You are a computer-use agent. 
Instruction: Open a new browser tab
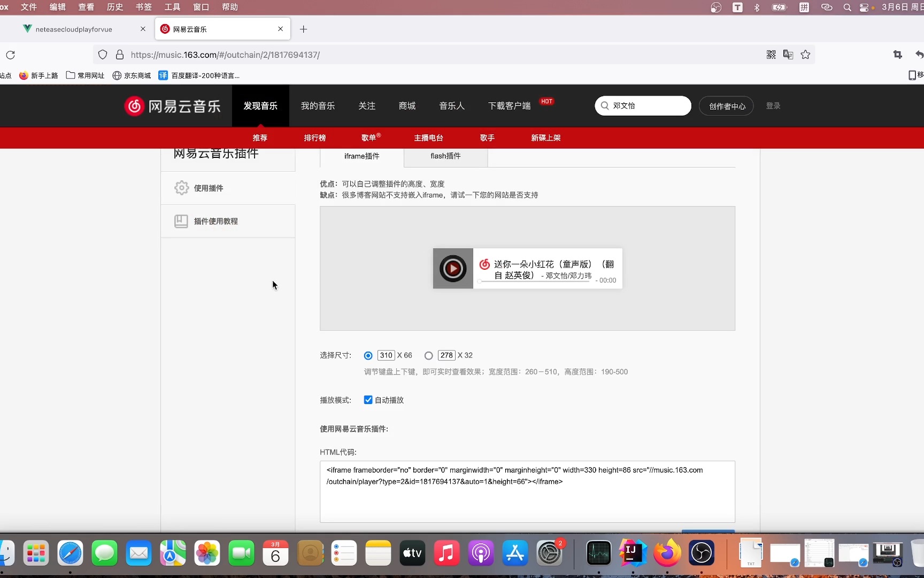pyautogui.click(x=303, y=29)
